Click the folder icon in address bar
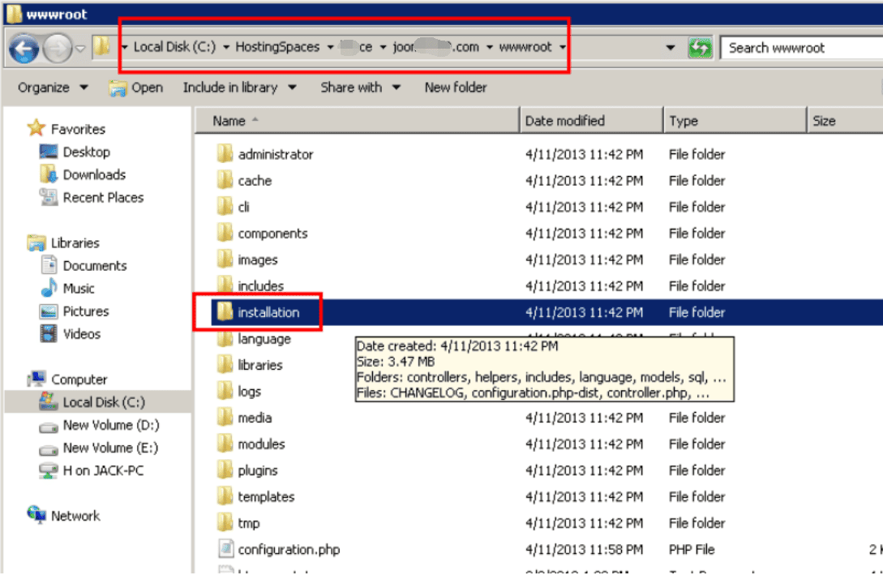Screen dimensions: 883x588 coord(101,46)
